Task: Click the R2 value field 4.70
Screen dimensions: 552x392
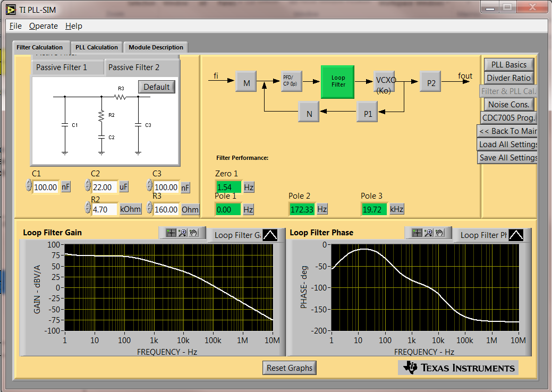Action: pyautogui.click(x=104, y=209)
